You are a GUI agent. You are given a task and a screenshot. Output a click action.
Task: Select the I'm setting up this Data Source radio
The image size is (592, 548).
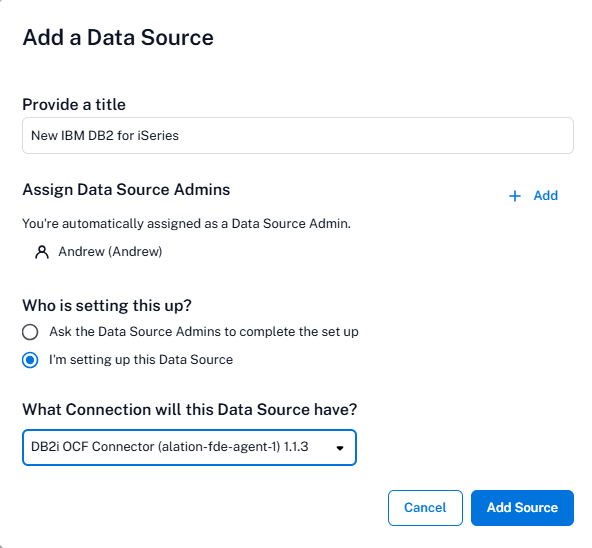pos(30,360)
